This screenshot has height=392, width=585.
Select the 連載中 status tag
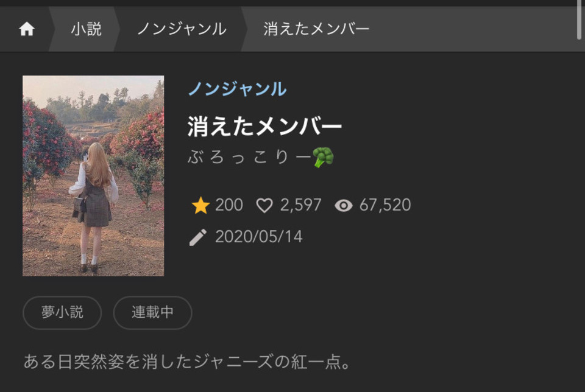pyautogui.click(x=152, y=313)
